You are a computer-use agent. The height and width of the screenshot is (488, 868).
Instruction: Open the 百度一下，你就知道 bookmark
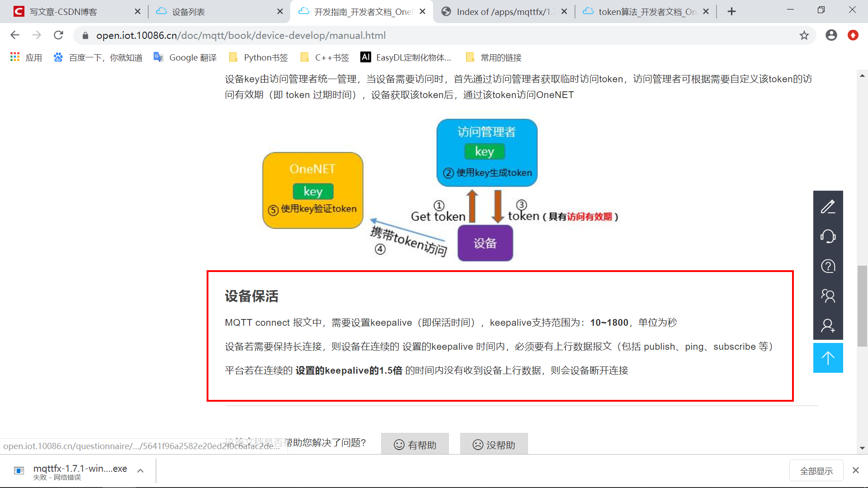[x=98, y=57]
